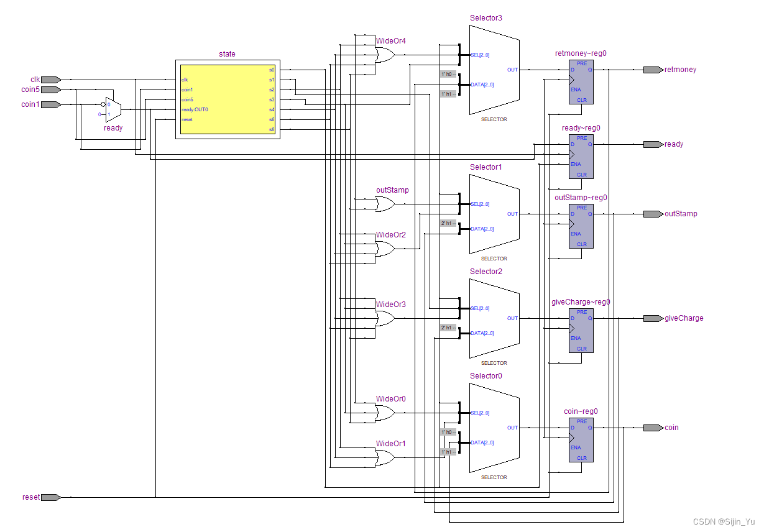
Task: Click the 1'h1 constant at Selector0
Action: point(448,452)
